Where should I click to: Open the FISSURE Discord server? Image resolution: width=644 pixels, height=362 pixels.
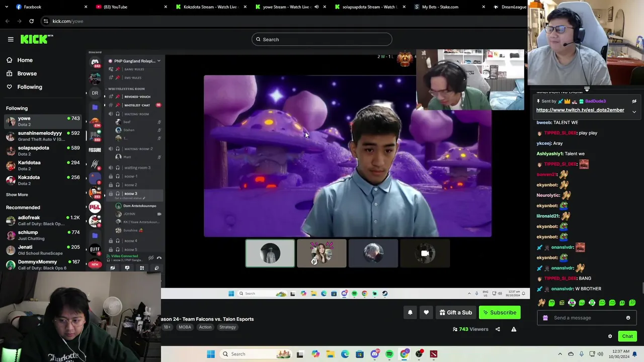tap(95, 150)
